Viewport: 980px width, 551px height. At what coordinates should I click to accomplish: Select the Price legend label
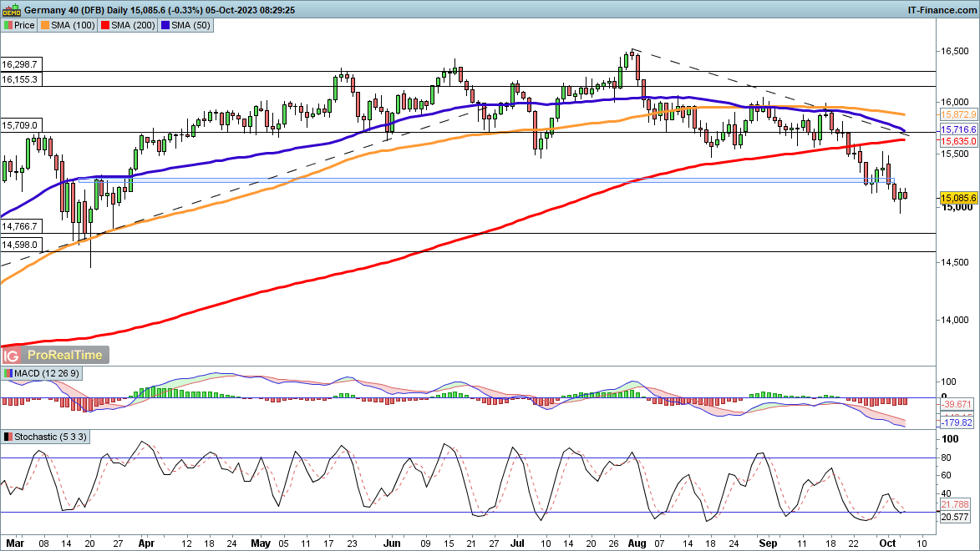(x=24, y=26)
